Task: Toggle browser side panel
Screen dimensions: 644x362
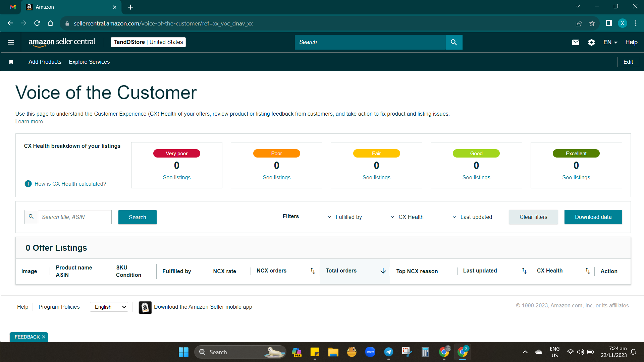Action: point(609,23)
